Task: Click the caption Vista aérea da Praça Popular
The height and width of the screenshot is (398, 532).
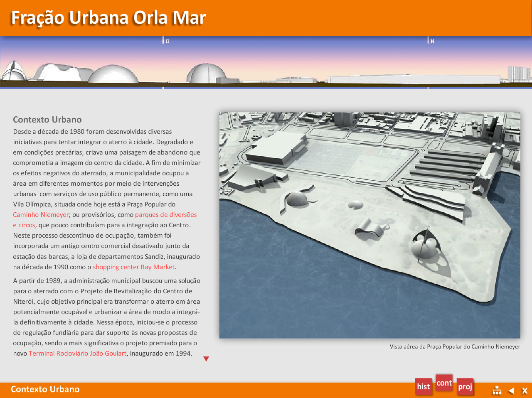Action: point(455,346)
